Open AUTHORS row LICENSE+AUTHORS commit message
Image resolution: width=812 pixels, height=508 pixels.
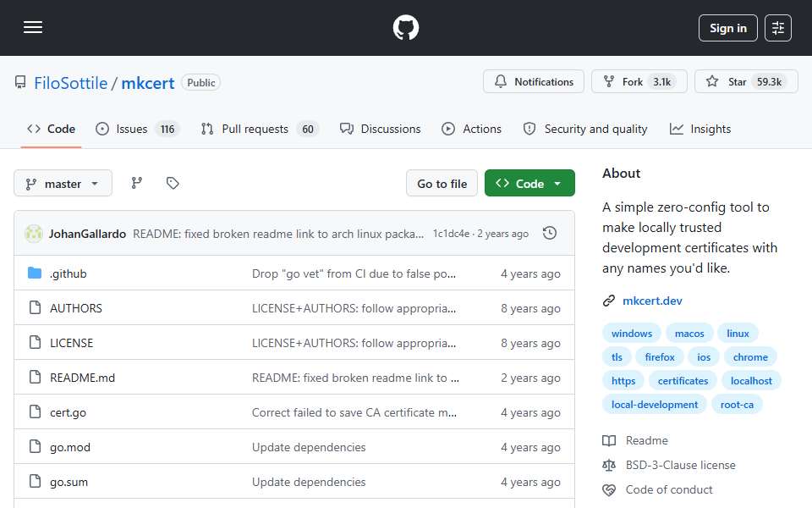[354, 308]
